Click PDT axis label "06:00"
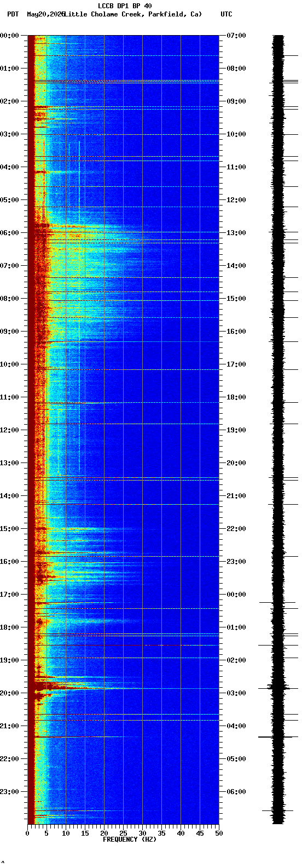Viewport: 302px width, 868px height. click(x=9, y=233)
